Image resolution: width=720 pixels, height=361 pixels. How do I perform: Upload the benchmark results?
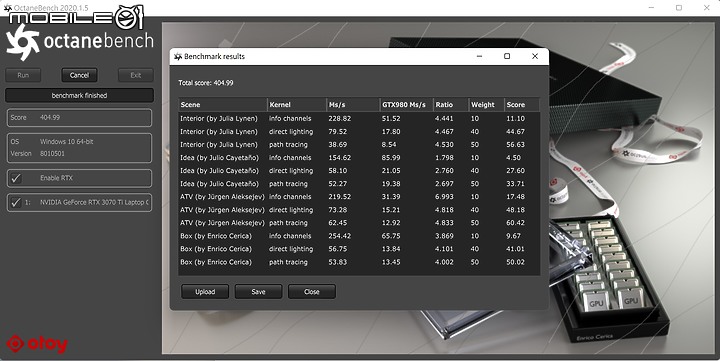[x=205, y=292]
